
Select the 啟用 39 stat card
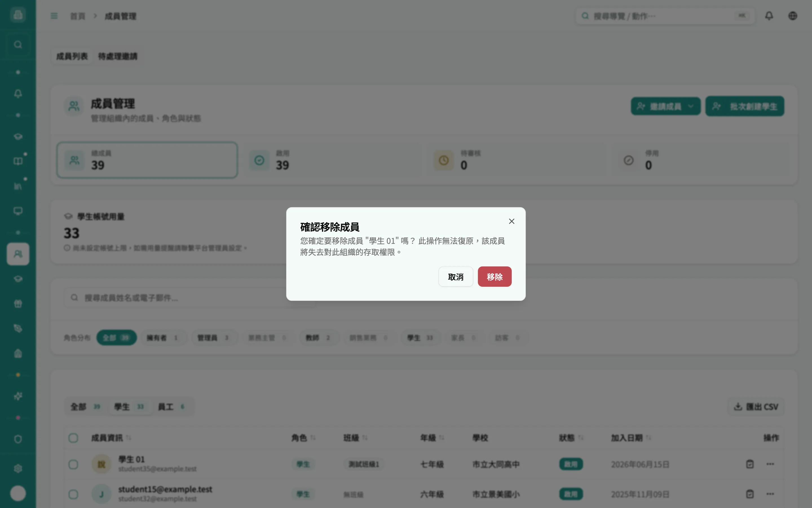tap(332, 160)
